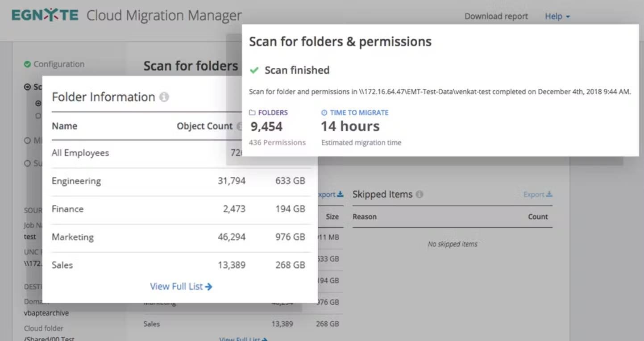Screen dimensions: 644x341
Task: Click the All Employees row name
Action: [80, 153]
